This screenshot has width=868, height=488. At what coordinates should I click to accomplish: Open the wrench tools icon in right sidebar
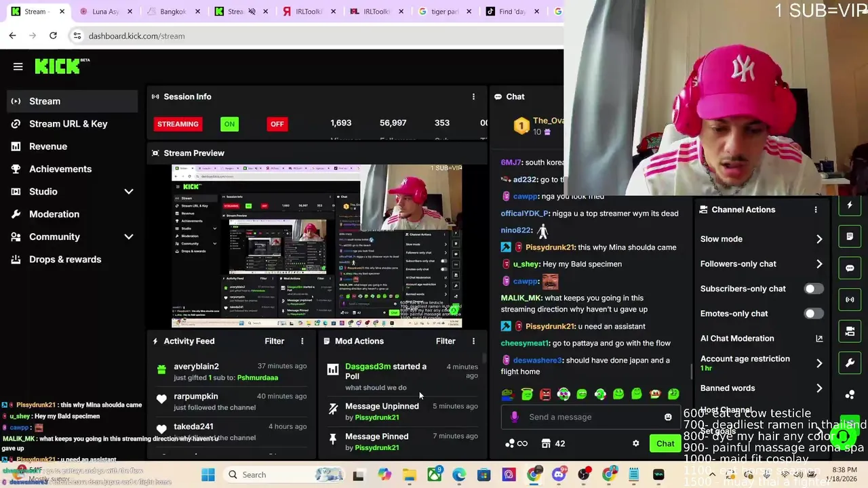tap(850, 363)
